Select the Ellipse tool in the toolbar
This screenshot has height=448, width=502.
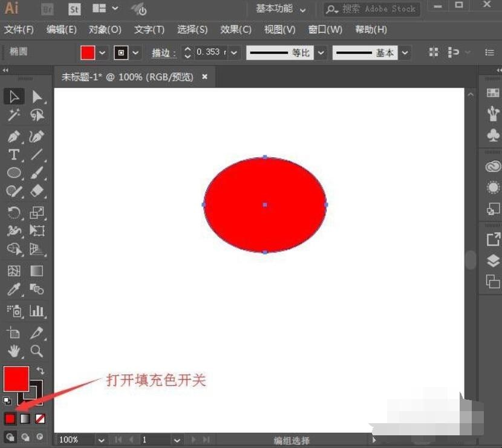pyautogui.click(x=14, y=174)
